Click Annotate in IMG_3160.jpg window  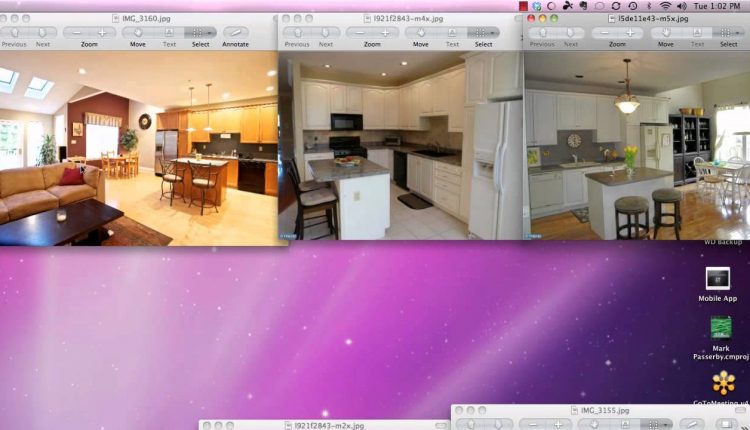[236, 33]
